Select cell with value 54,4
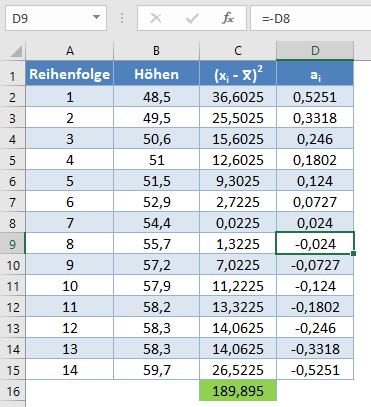This screenshot has height=407, width=371. pyautogui.click(x=156, y=223)
